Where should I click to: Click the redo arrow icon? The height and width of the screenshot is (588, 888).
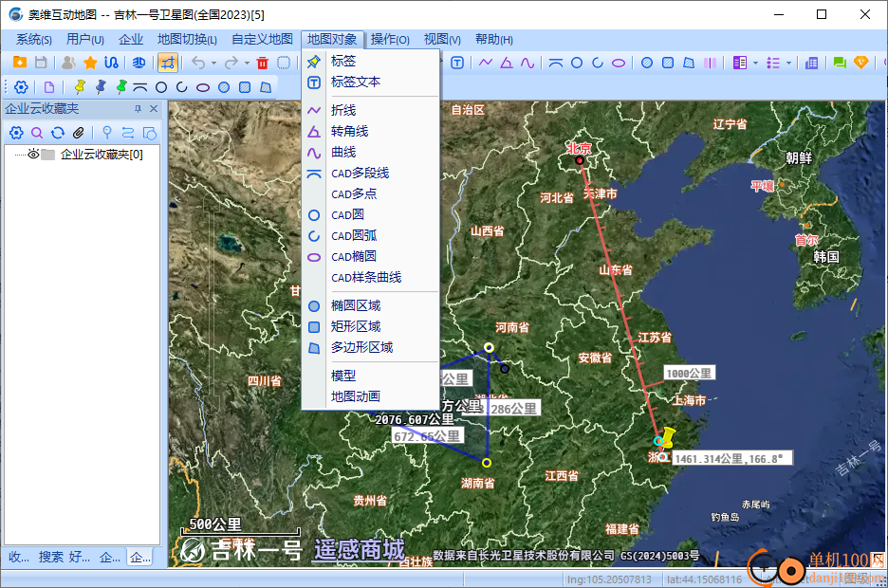(231, 63)
